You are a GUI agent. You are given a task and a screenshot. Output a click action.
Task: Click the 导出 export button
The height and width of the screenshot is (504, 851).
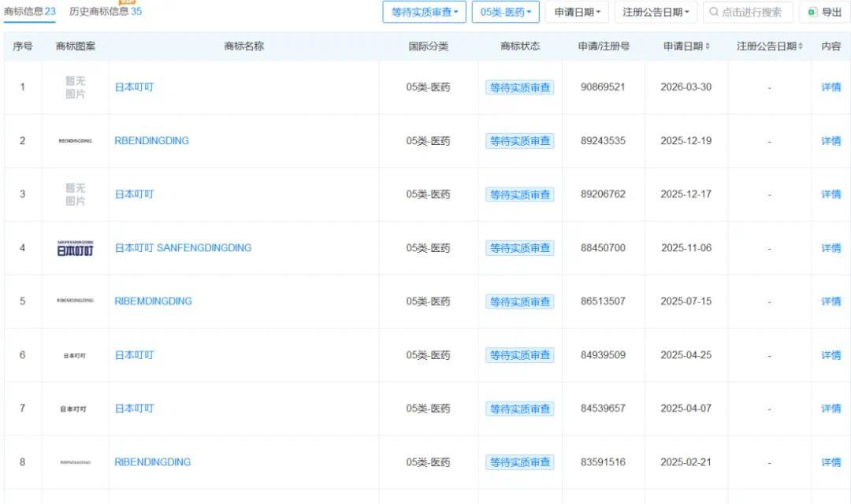[x=824, y=12]
